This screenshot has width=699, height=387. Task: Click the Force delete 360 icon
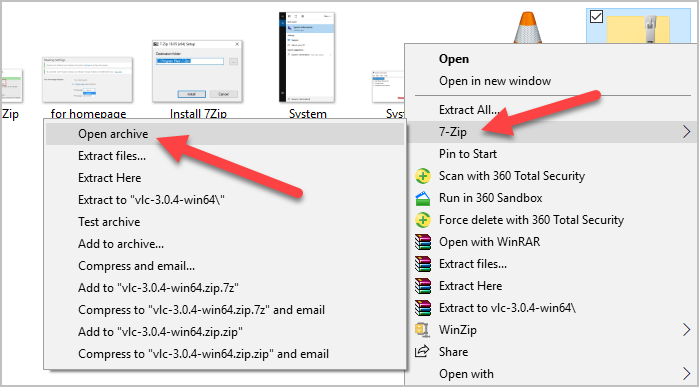[423, 220]
